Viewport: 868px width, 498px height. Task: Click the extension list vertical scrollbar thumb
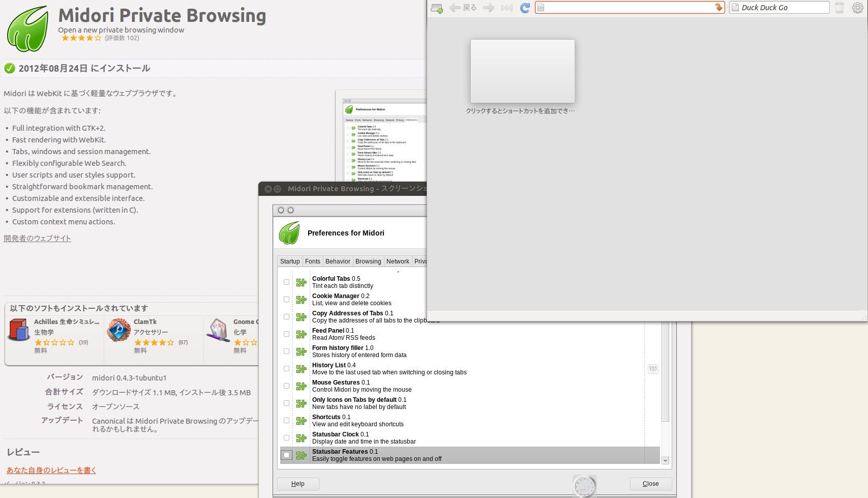click(665, 371)
